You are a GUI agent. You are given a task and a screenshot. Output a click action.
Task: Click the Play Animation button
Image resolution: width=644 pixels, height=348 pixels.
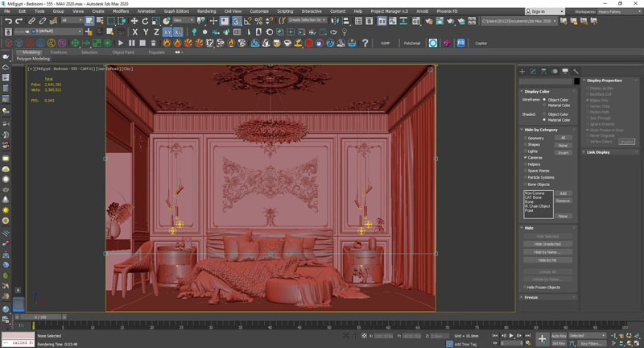pos(511,336)
